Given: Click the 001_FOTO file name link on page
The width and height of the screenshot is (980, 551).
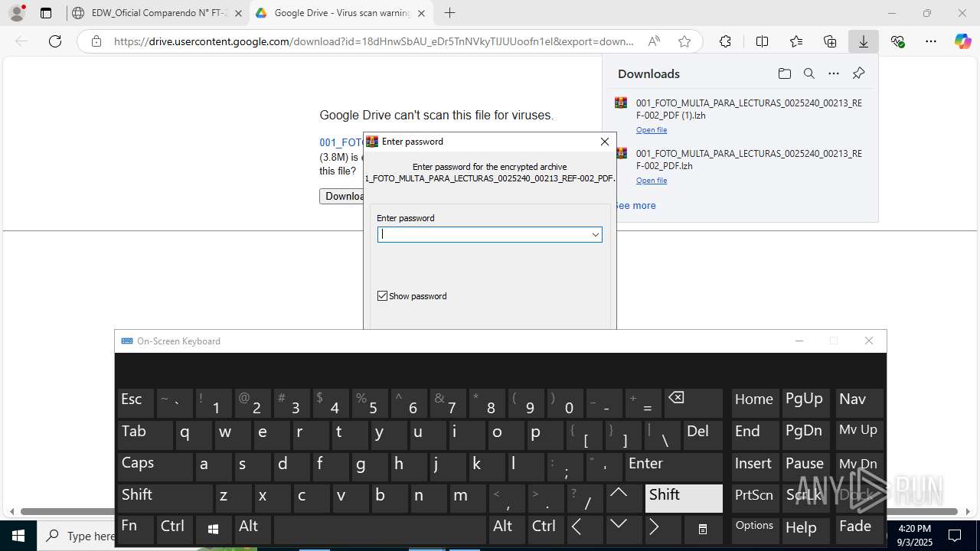Looking at the screenshot, I should click(x=341, y=142).
